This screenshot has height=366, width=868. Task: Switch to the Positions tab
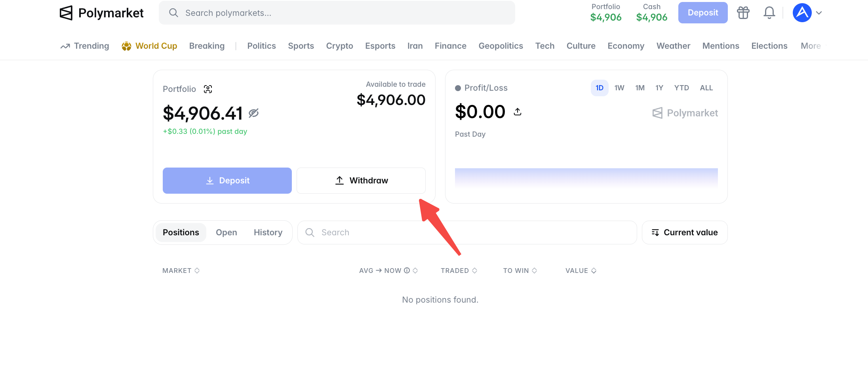point(181,233)
